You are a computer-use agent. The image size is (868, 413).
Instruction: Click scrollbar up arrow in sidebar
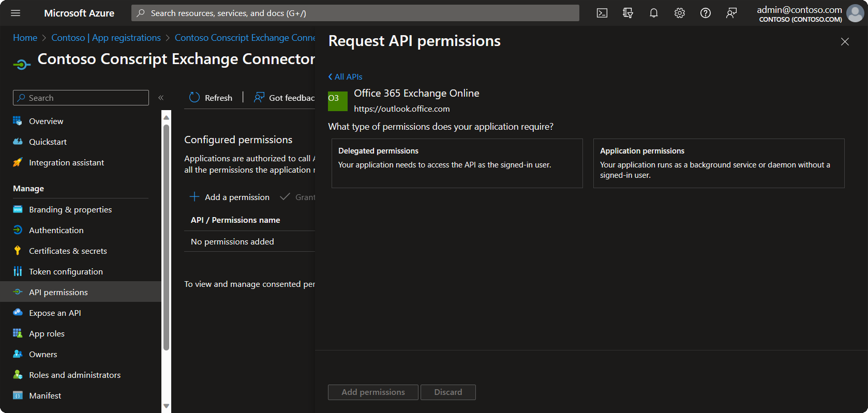tap(166, 117)
